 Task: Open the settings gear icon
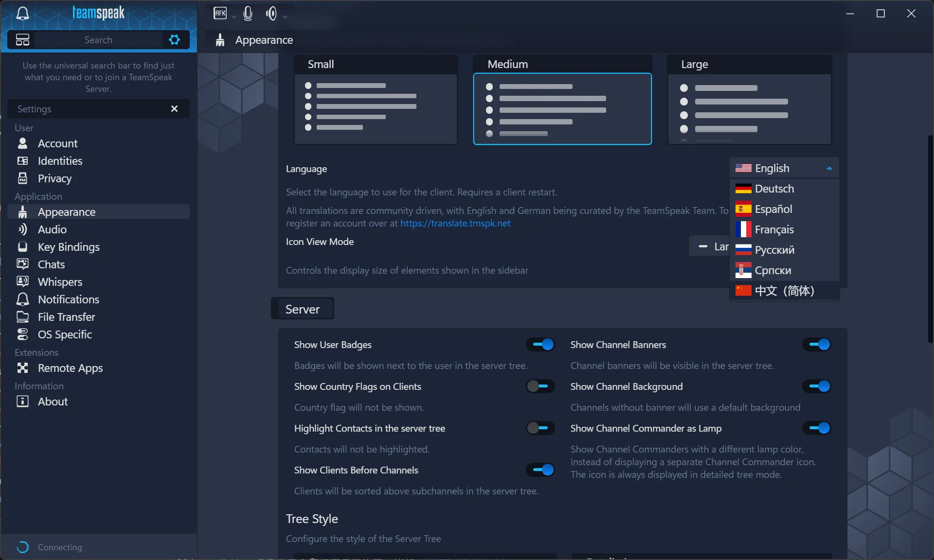[x=174, y=40]
